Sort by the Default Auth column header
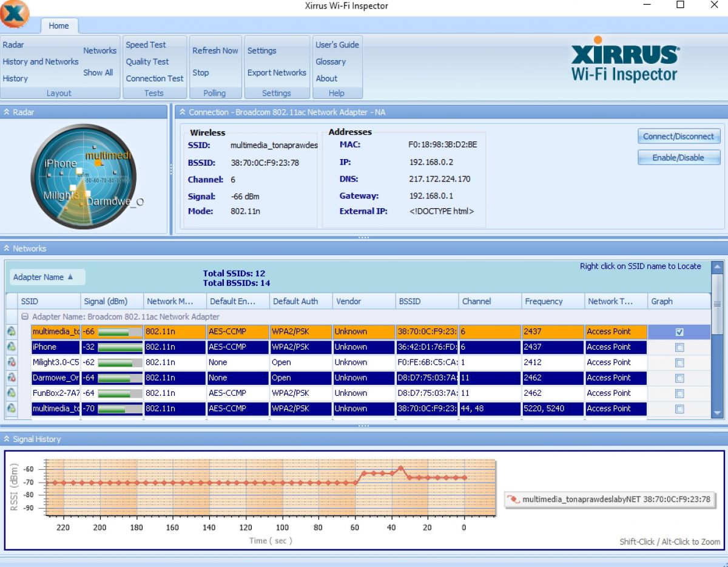The height and width of the screenshot is (567, 728). 302,301
